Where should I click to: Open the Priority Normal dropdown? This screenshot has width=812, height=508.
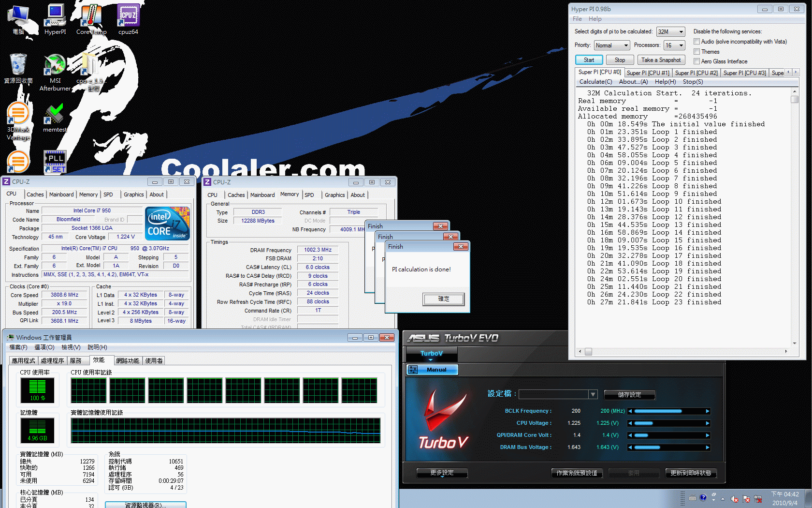point(612,45)
